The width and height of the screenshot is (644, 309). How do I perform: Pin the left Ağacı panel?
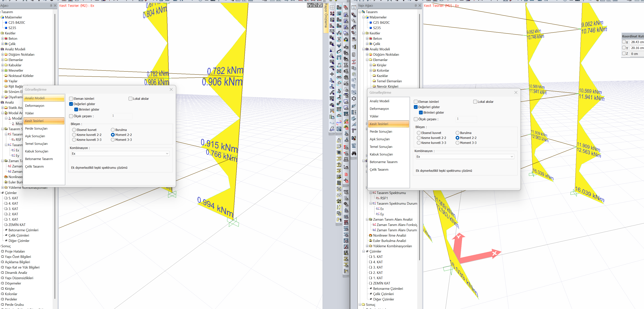(51, 6)
